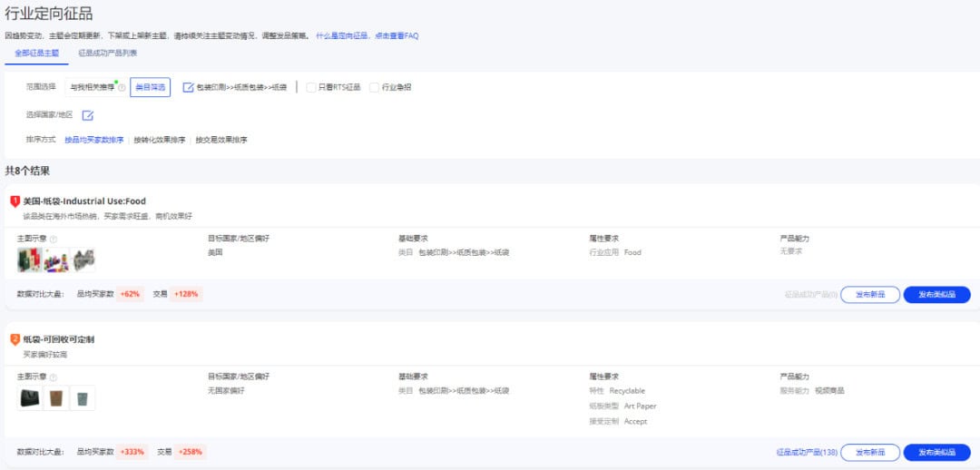Viewport: 980px width, 470px height.
Task: Enable the 只看RTS征品 checkbox
Action: click(311, 87)
